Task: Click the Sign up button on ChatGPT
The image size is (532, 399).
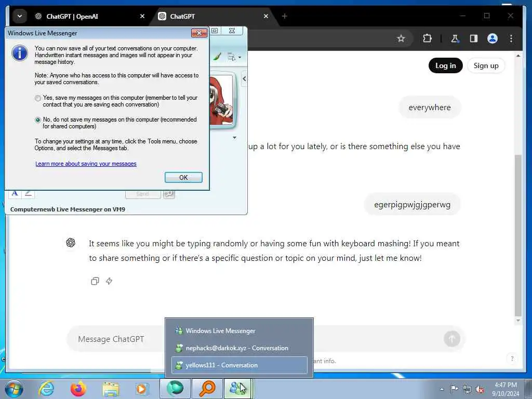Action: tap(486, 65)
